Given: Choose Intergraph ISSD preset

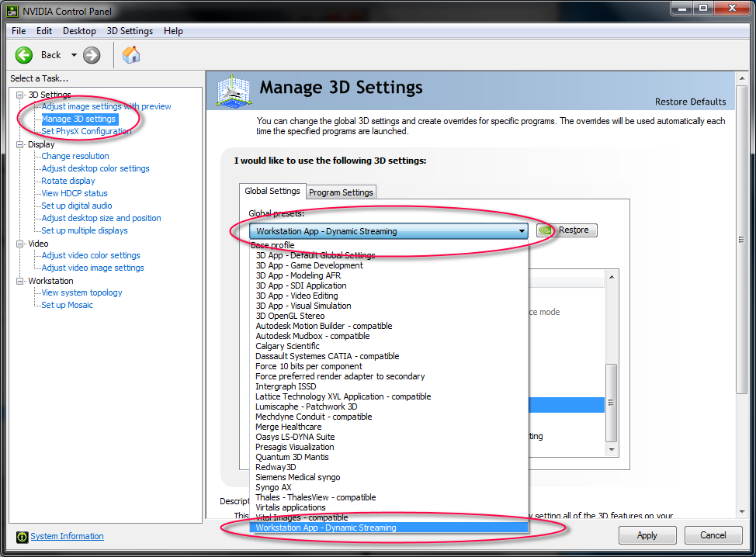Looking at the screenshot, I should click(389, 387).
